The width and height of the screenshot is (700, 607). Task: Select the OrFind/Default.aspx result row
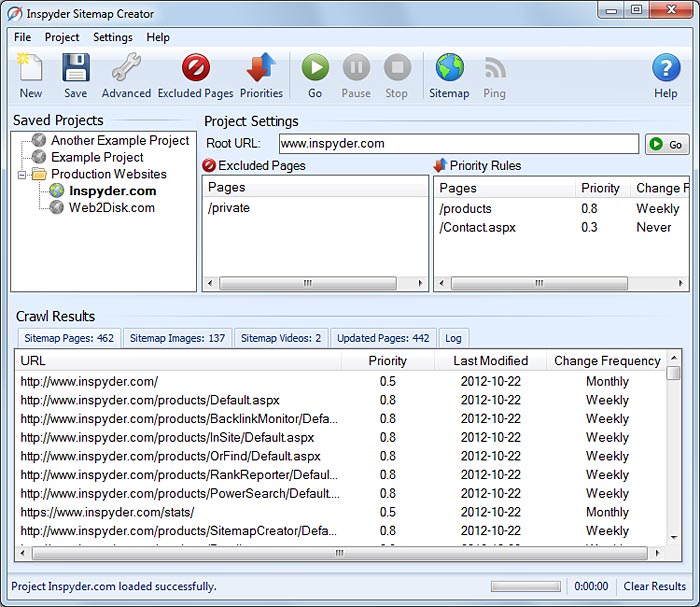pos(341,456)
